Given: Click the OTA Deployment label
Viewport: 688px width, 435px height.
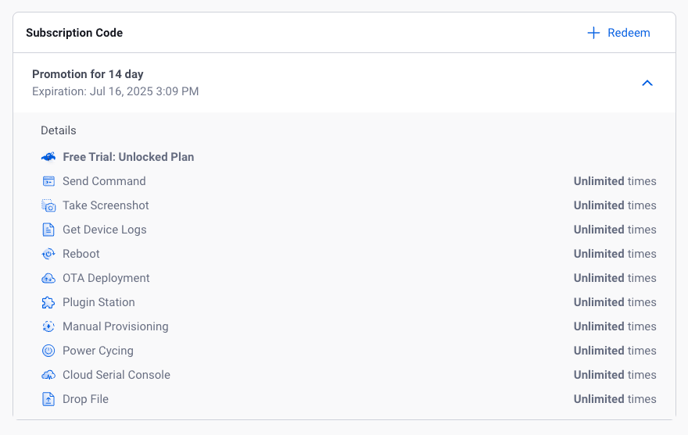Looking at the screenshot, I should [106, 278].
